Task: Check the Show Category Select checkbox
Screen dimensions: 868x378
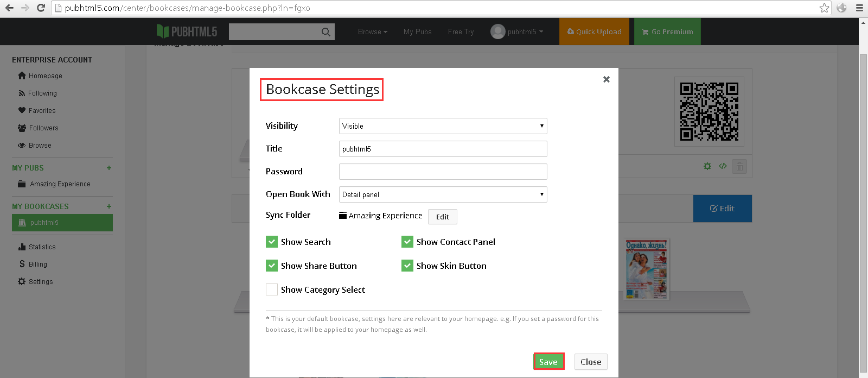Action: (272, 289)
